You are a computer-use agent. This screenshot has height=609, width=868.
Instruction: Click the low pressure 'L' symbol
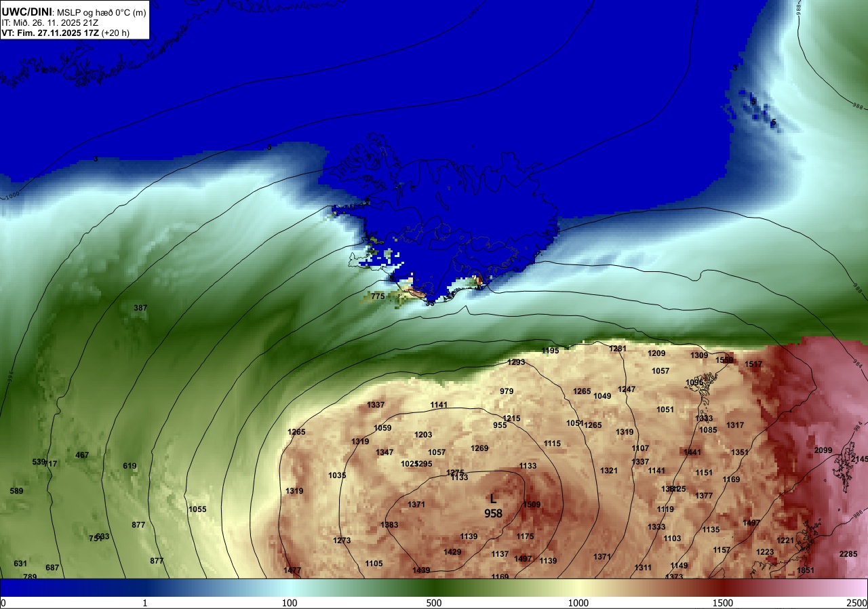(x=493, y=499)
